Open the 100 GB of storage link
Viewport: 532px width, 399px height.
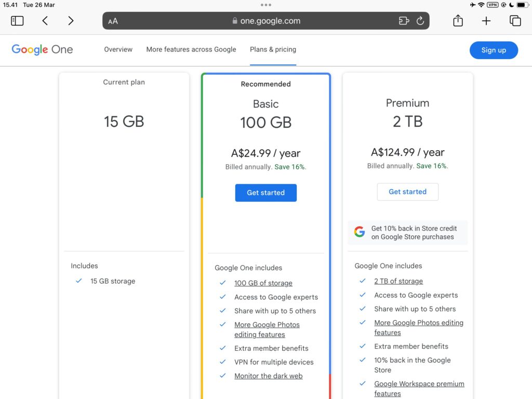263,283
